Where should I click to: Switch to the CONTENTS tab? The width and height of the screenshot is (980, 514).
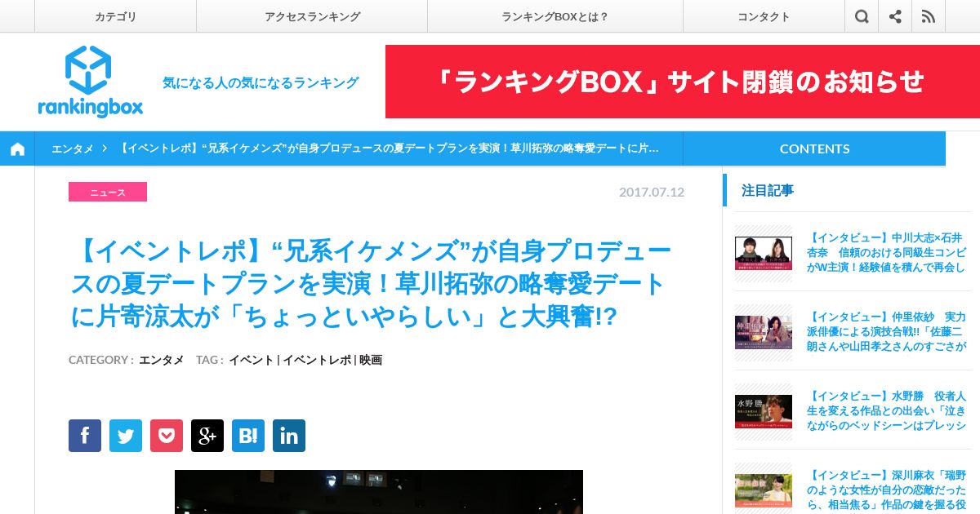coord(814,148)
